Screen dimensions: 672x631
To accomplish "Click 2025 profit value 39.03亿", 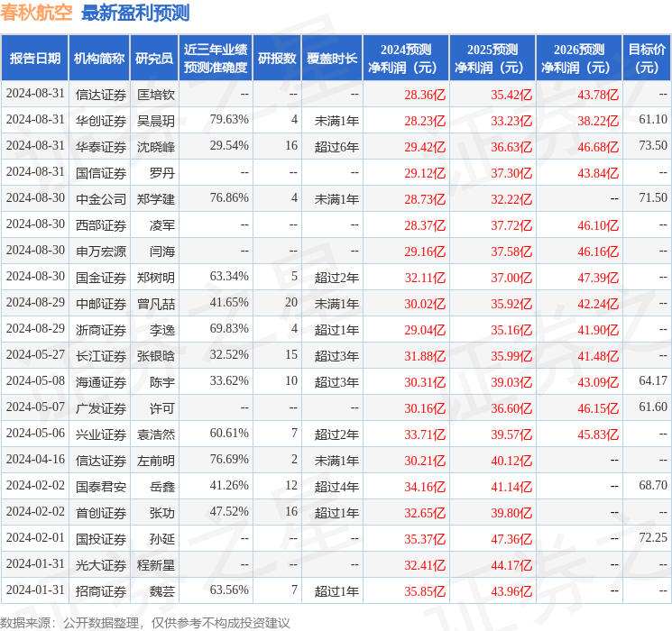I will point(511,382).
